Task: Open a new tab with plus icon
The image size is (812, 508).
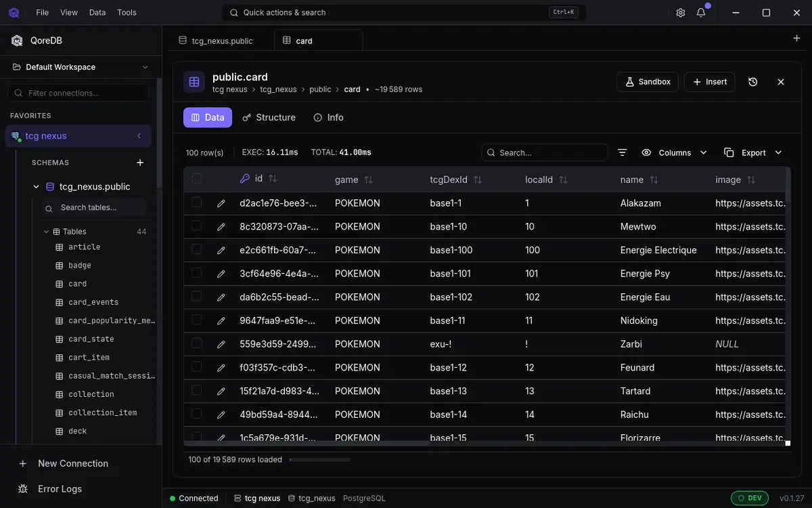Action: coord(796,39)
